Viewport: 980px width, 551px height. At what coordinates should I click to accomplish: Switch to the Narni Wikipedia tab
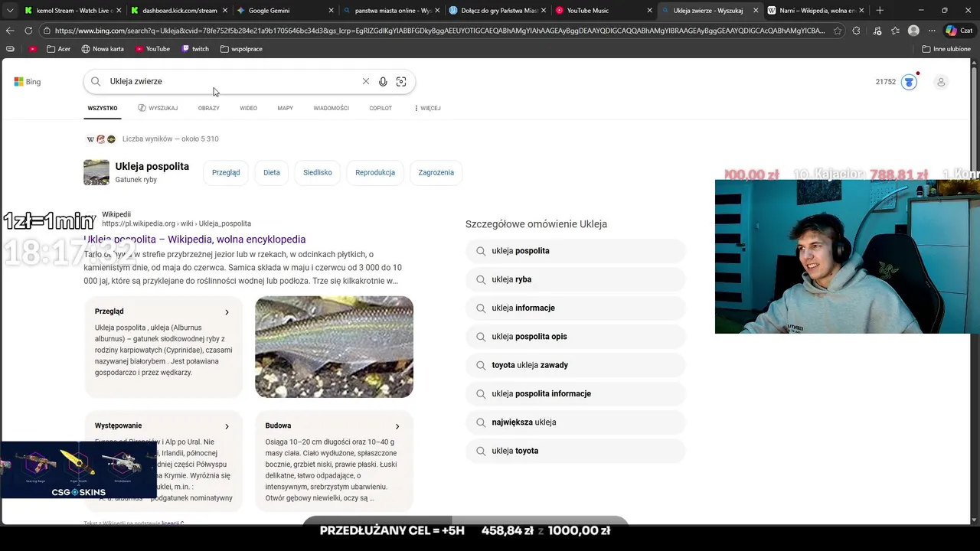815,11
